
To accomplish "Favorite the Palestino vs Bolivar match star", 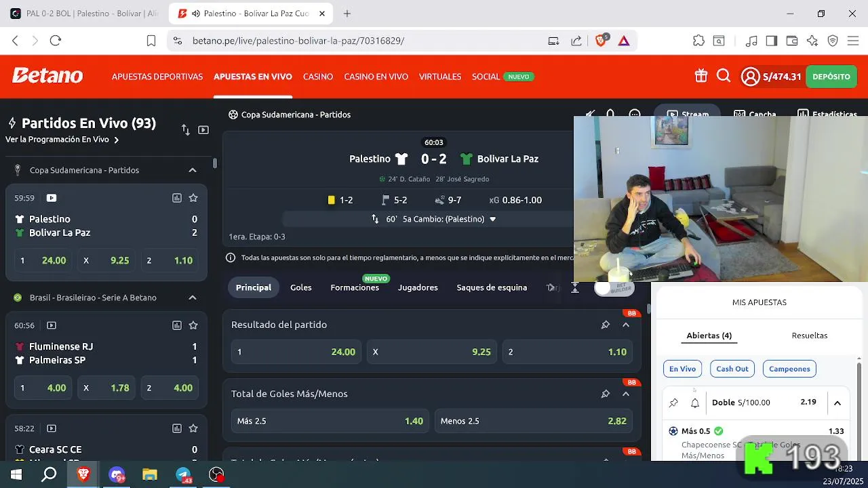I will (193, 198).
